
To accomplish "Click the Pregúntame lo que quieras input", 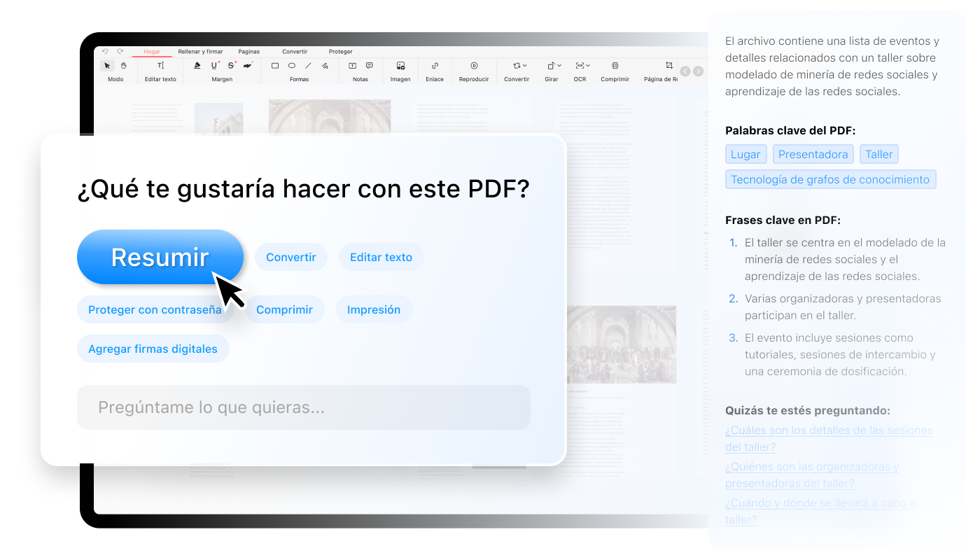I will (x=304, y=407).
